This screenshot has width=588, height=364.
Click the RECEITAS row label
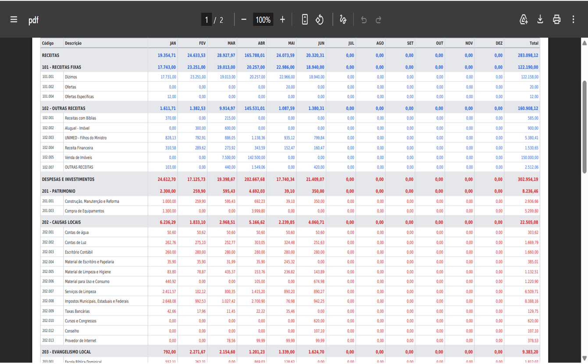[x=50, y=56]
